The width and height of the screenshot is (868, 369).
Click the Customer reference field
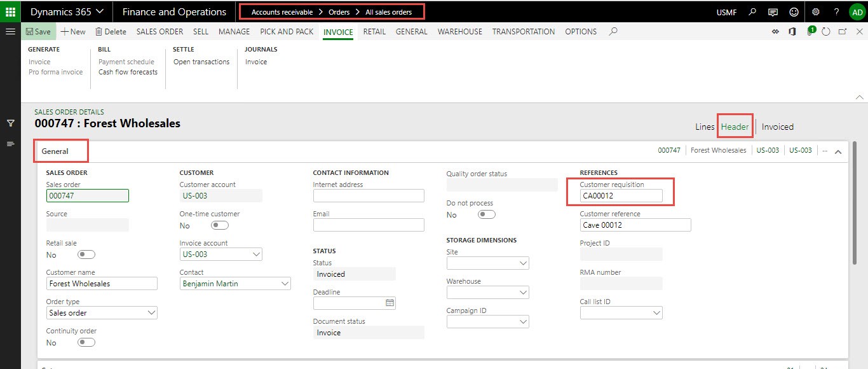(x=635, y=225)
